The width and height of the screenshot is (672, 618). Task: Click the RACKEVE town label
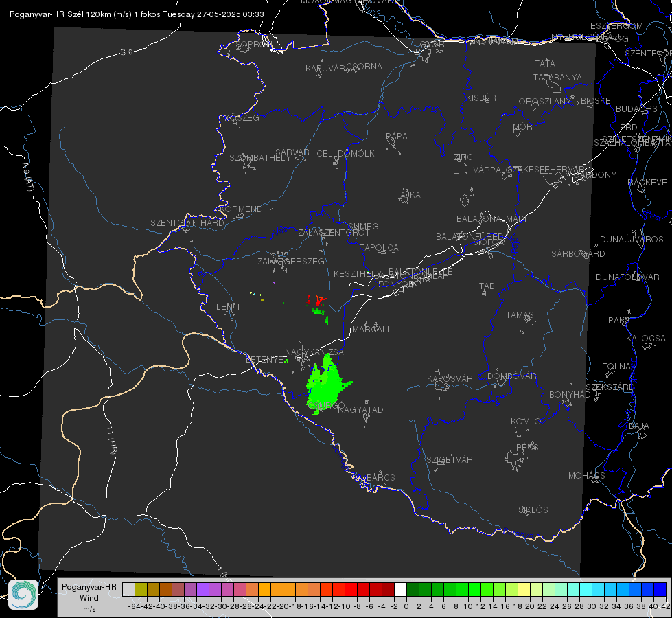coord(647,183)
